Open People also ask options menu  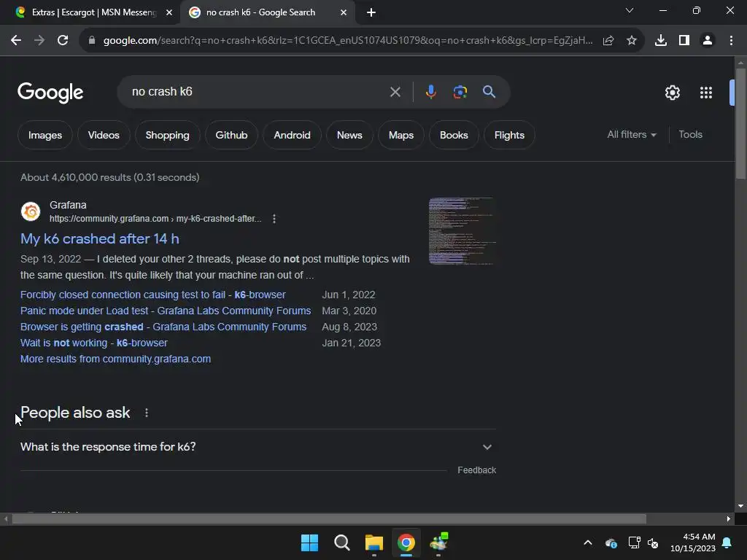pos(146,413)
